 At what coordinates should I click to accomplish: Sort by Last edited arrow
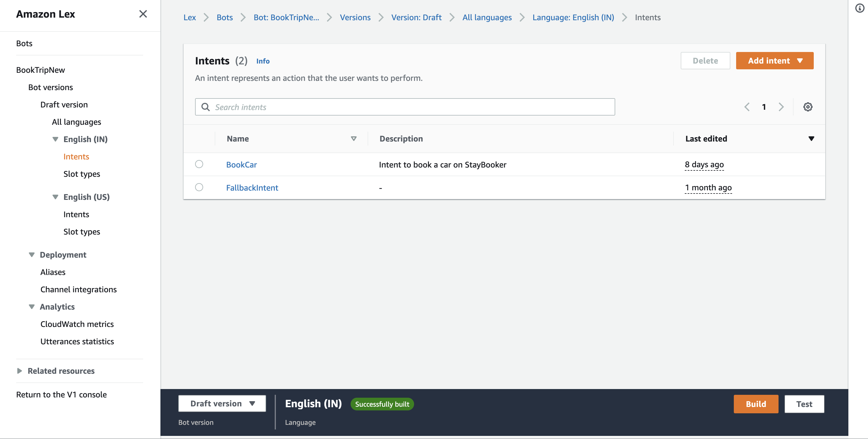click(x=811, y=139)
